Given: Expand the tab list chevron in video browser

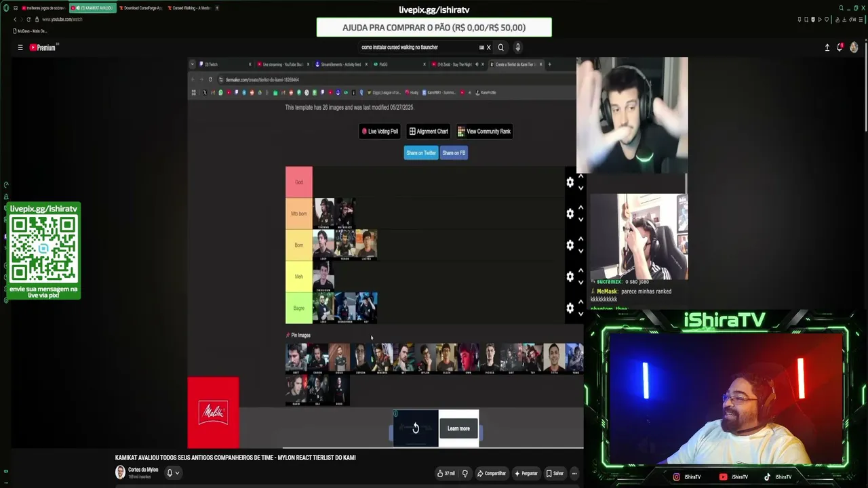Looking at the screenshot, I should tap(193, 64).
